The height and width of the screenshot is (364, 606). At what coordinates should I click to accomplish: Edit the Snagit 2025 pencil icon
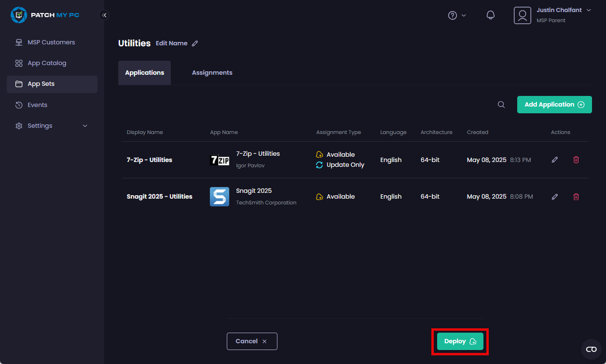pos(555,197)
